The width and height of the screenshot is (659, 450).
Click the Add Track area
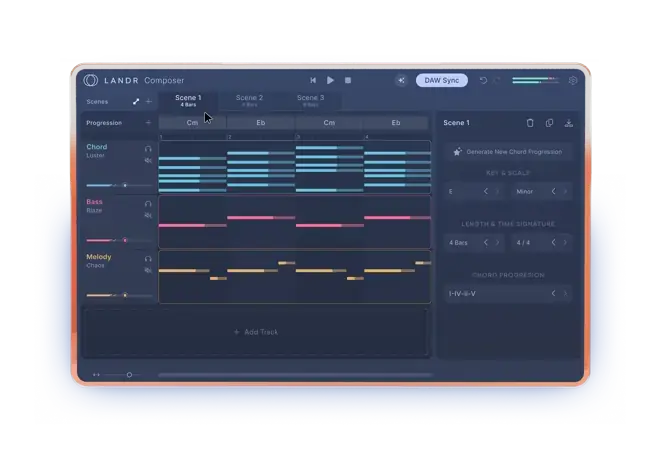click(256, 331)
